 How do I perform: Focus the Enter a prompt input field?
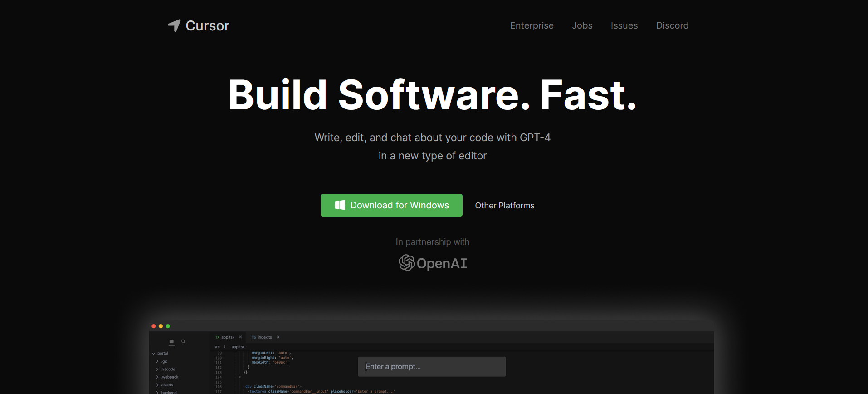(432, 366)
